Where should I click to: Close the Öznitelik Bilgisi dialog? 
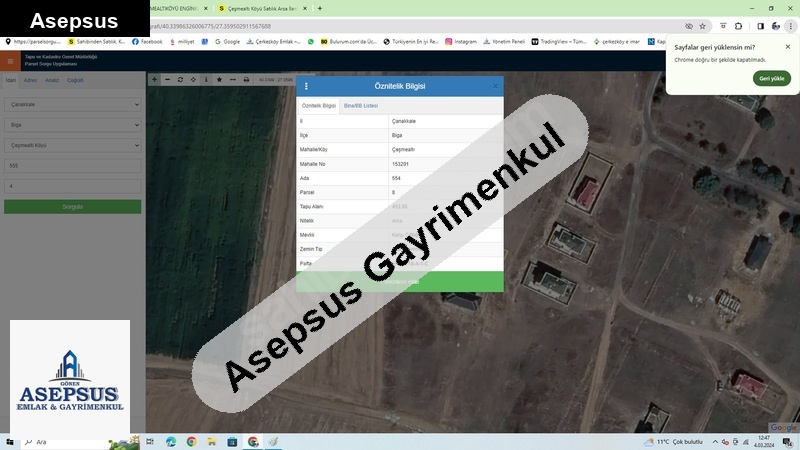[494, 87]
